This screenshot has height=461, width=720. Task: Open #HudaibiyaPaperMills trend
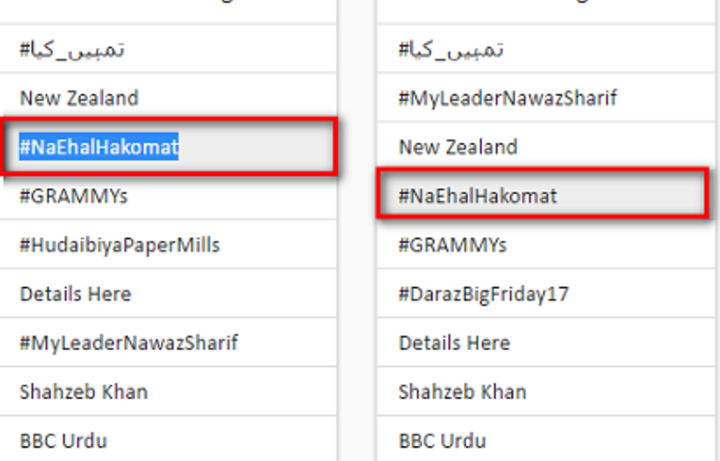120,245
